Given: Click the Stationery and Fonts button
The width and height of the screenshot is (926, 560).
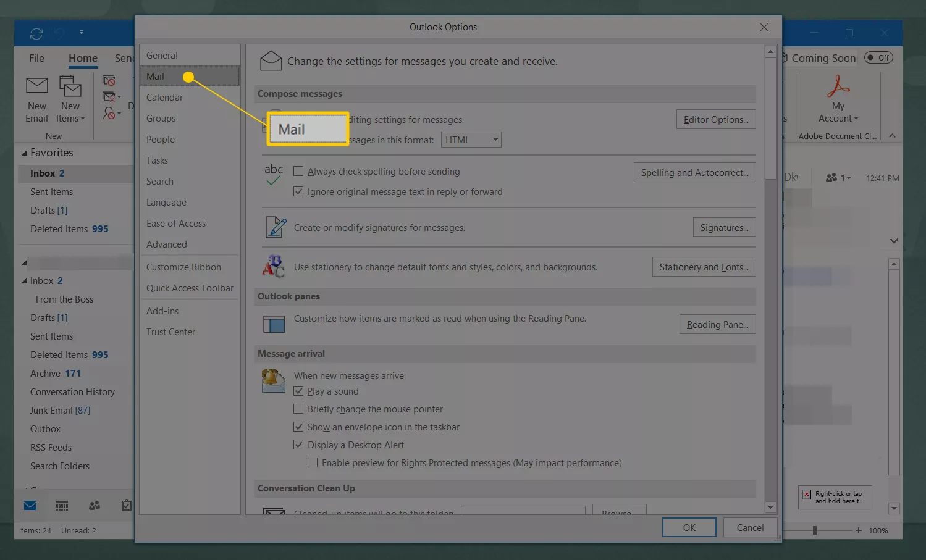Looking at the screenshot, I should pyautogui.click(x=704, y=267).
